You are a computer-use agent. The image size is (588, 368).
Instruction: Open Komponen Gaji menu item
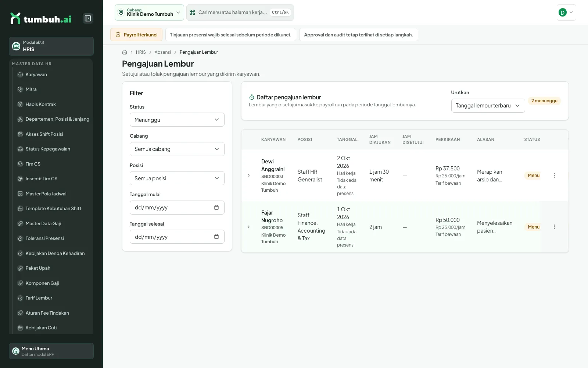pyautogui.click(x=53, y=283)
